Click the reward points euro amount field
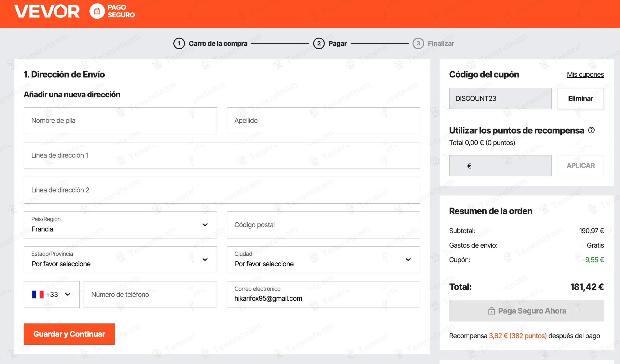The image size is (620, 364). click(500, 166)
